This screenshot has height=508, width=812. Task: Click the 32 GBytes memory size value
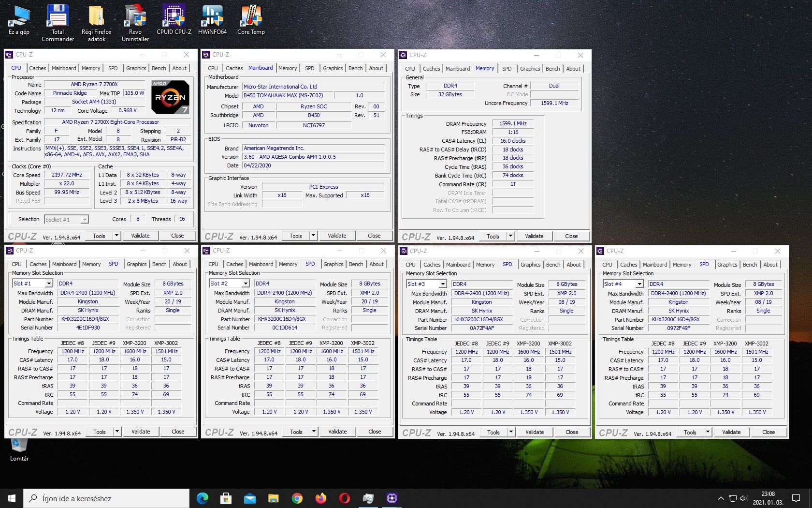(x=449, y=94)
